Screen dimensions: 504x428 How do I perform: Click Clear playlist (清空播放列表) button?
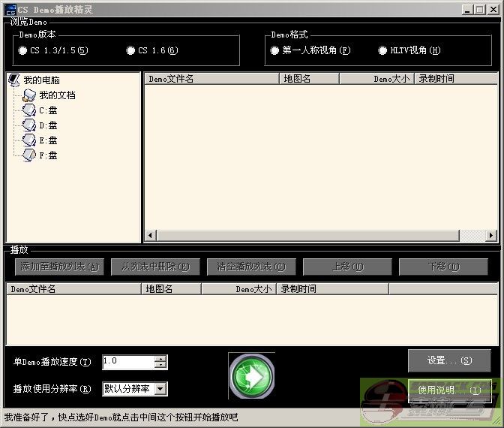[251, 267]
